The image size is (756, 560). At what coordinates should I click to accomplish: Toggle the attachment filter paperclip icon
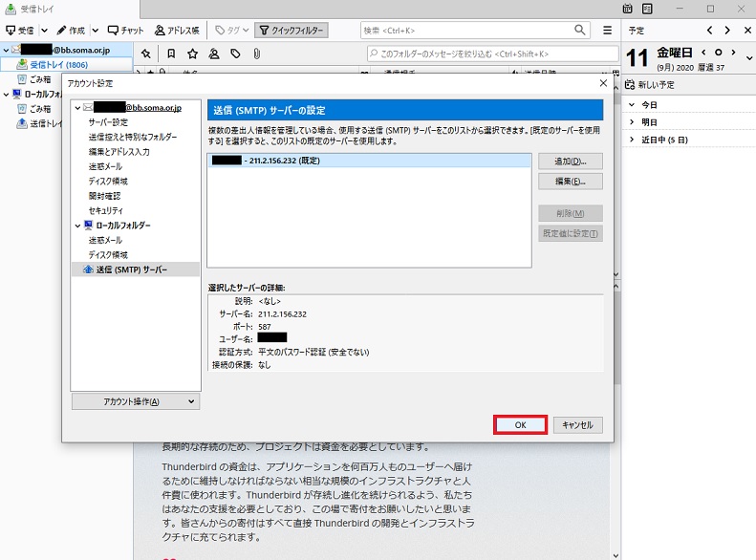(256, 54)
